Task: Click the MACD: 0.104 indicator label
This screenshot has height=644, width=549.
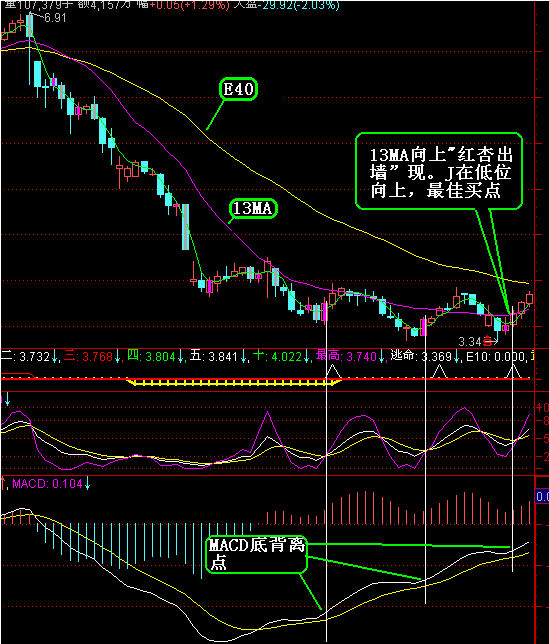Action: click(47, 484)
